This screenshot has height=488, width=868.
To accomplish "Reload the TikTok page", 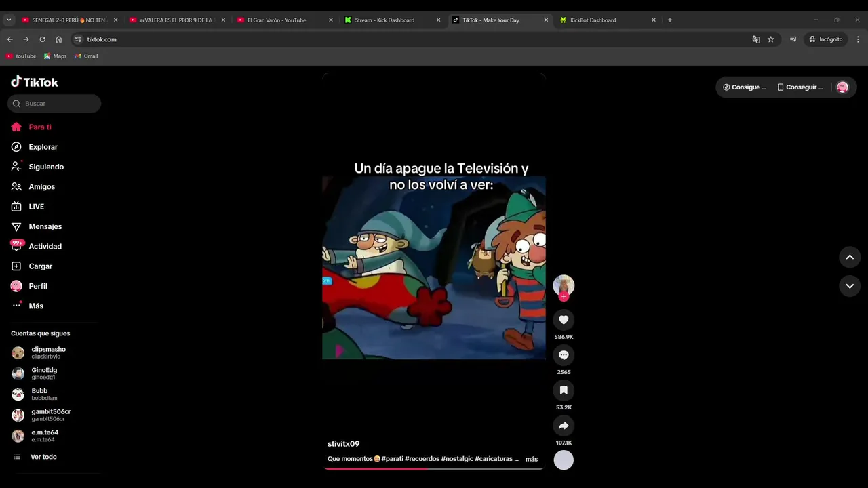I will pos(42,39).
